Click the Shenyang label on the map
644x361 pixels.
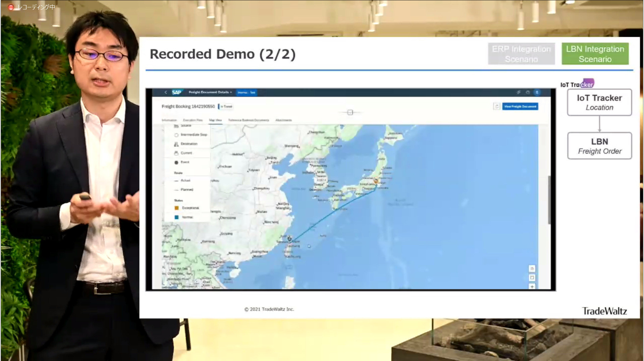[291, 146]
